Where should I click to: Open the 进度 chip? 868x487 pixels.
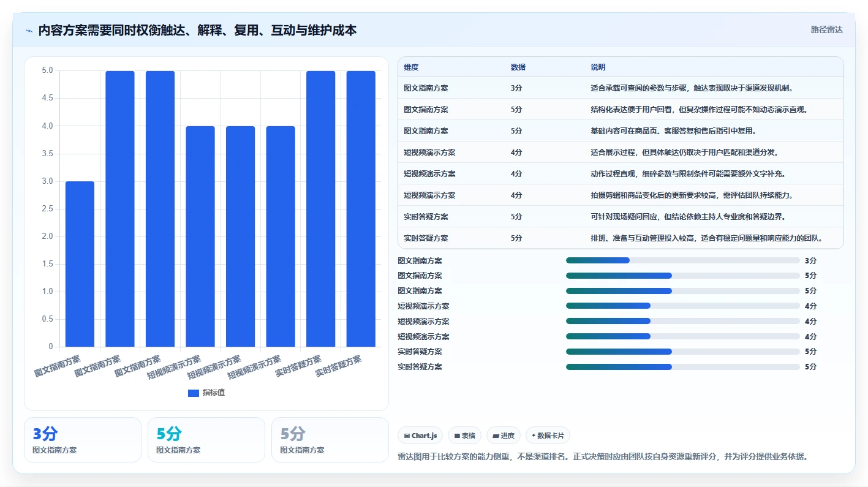click(504, 436)
